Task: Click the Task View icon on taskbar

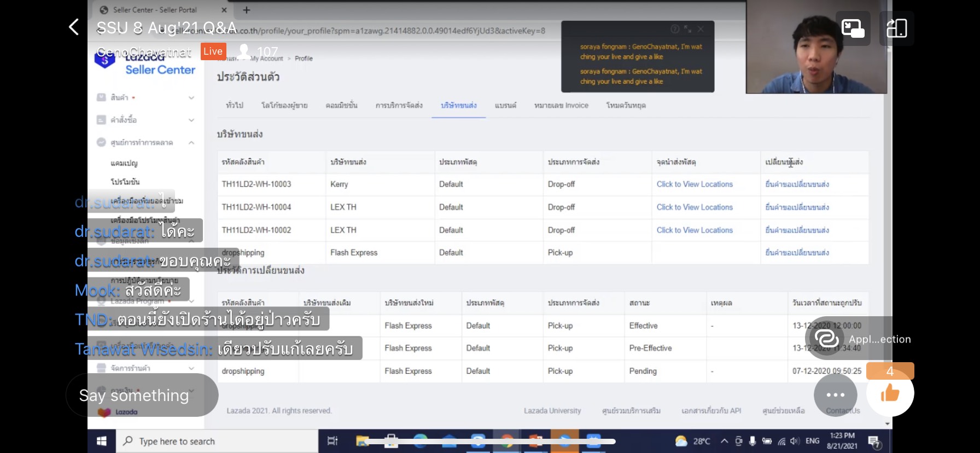Action: click(332, 441)
